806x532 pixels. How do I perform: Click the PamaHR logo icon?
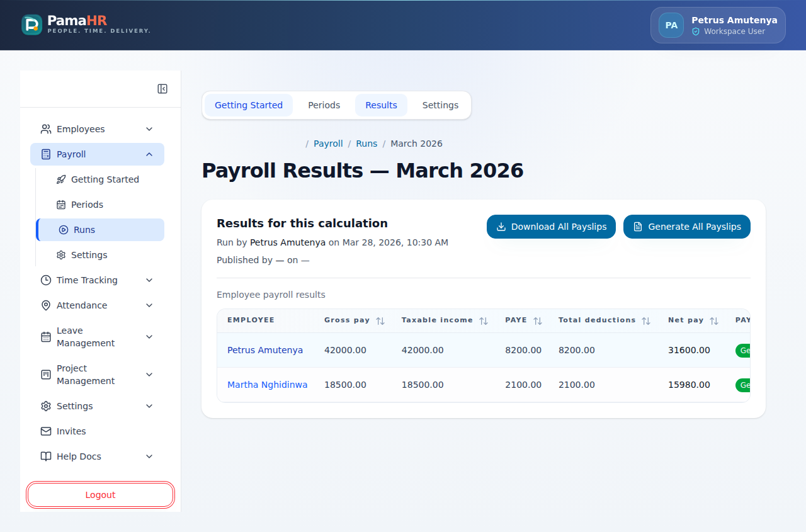pyautogui.click(x=31, y=25)
